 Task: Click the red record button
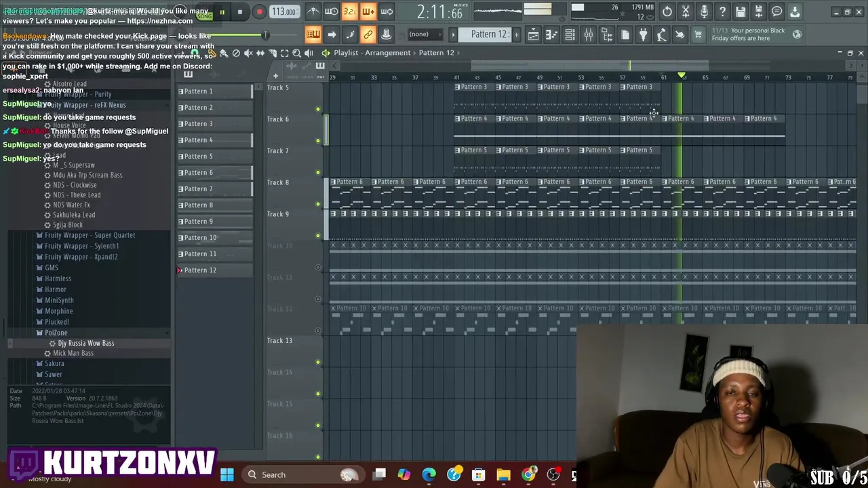point(259,12)
